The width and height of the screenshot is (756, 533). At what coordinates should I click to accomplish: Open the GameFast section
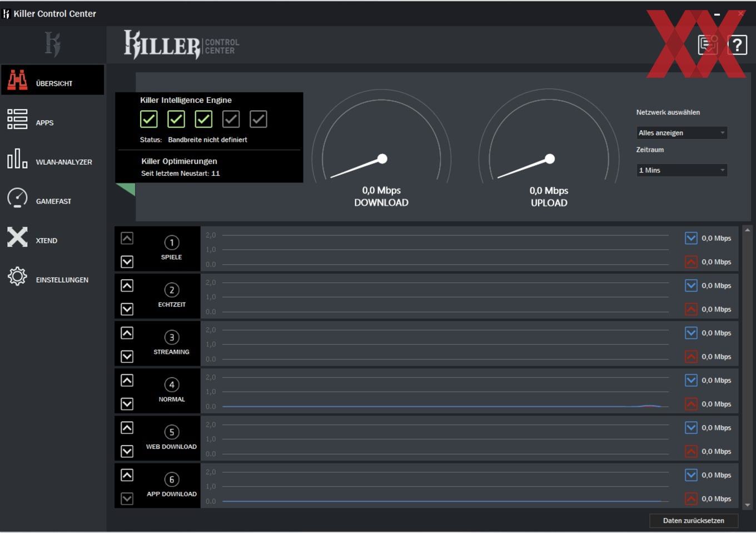[52, 198]
